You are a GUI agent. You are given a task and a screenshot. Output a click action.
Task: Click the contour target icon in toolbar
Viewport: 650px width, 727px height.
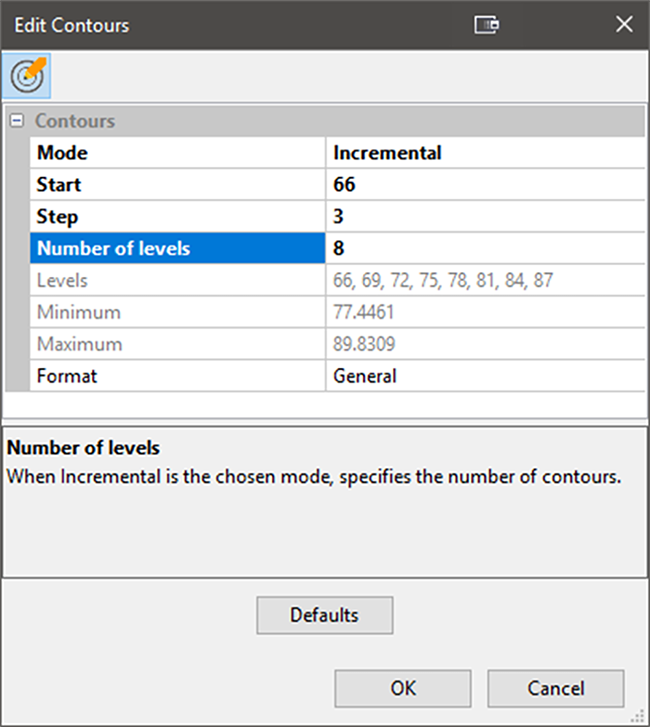click(27, 76)
